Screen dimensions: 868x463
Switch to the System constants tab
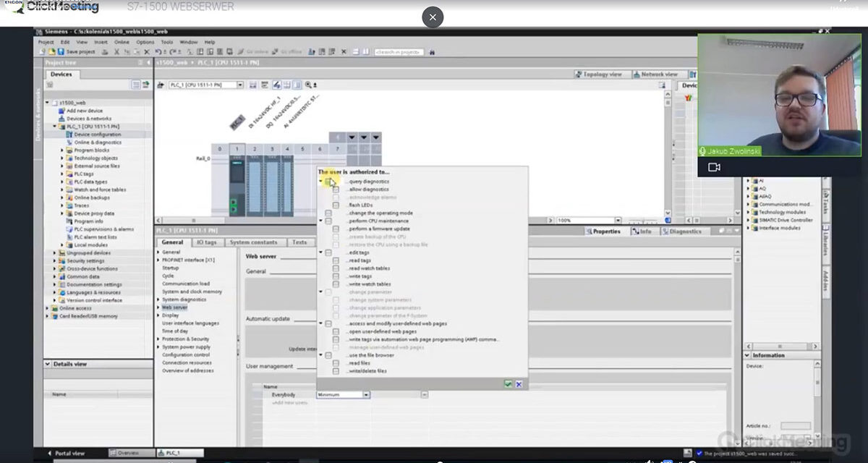pos(254,242)
